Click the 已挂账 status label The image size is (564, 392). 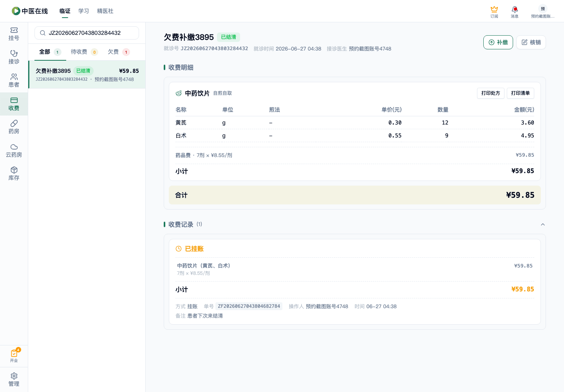point(194,249)
